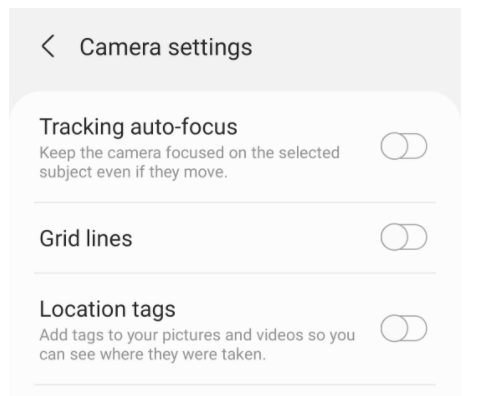Tap the 'Add tags to your pictures' description
Screen dimensions: 478x396
pyautogui.click(x=197, y=345)
